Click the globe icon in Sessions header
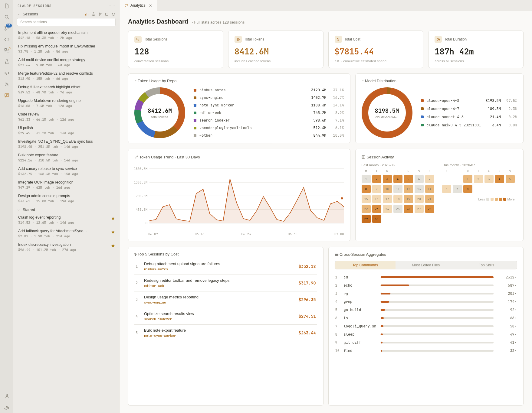Viewport: 532px width, 413px height. tap(94, 14)
